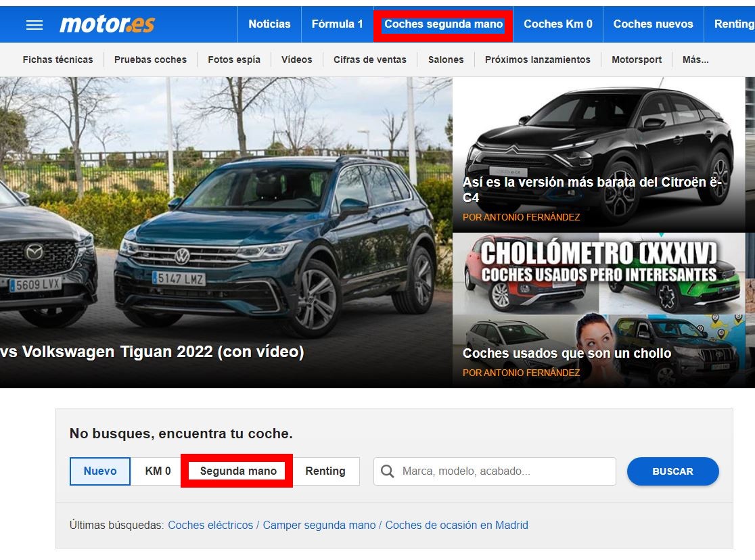Click the magnifier icon in search field

click(x=388, y=471)
